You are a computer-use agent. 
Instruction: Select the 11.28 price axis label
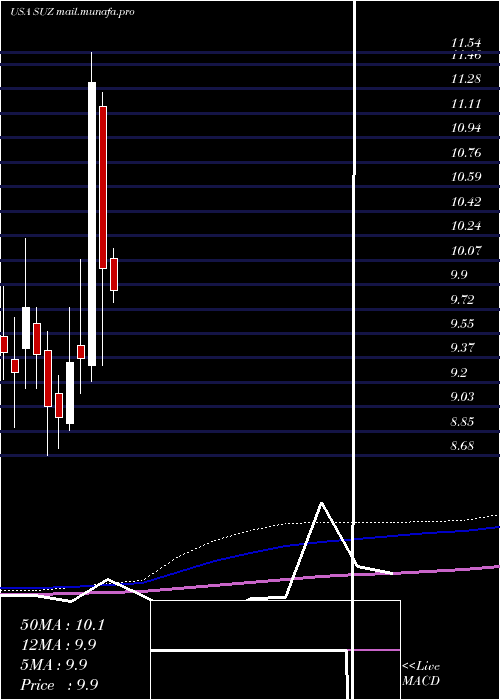[x=466, y=79]
